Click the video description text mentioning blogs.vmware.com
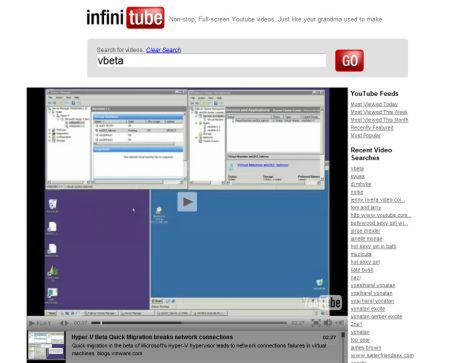This screenshot has height=363, width=450. [x=199, y=349]
